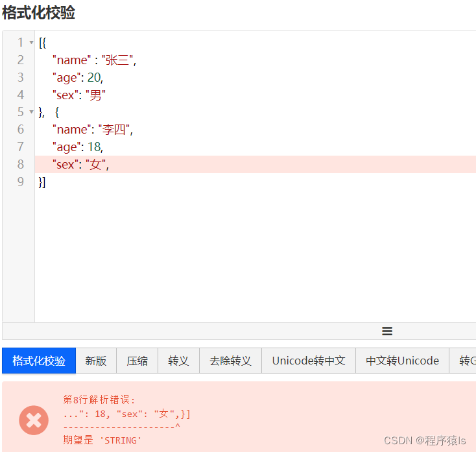
Task: Click the 第8行解析错误 error message
Action: [99, 399]
